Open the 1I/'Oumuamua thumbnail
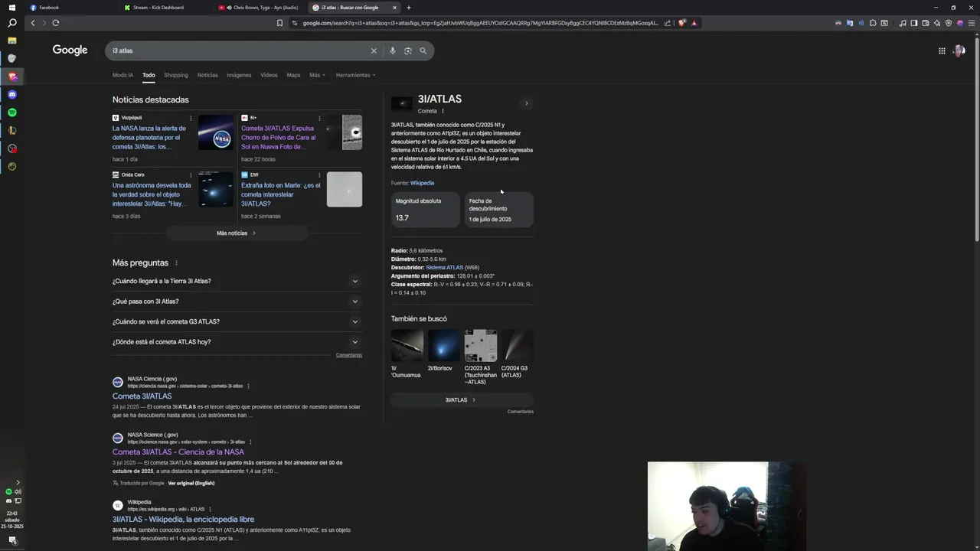Image resolution: width=980 pixels, height=551 pixels. click(407, 346)
